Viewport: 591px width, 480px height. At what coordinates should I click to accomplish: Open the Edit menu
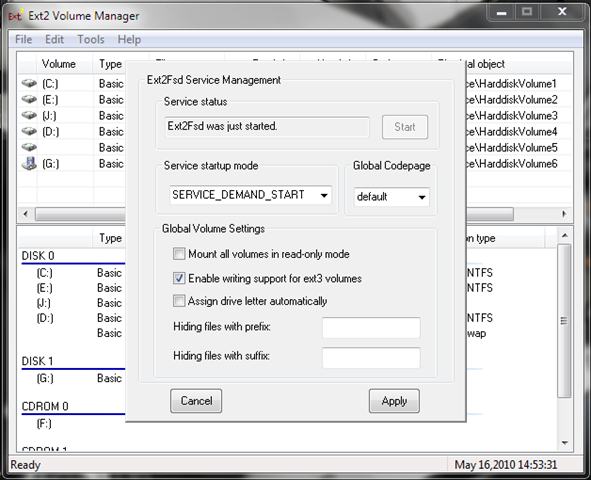pyautogui.click(x=54, y=39)
